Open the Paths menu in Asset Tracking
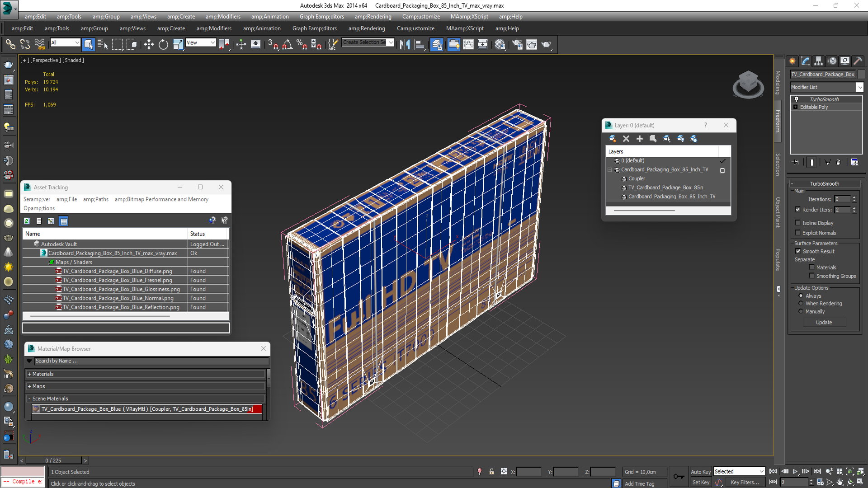The image size is (868, 488). tap(96, 199)
